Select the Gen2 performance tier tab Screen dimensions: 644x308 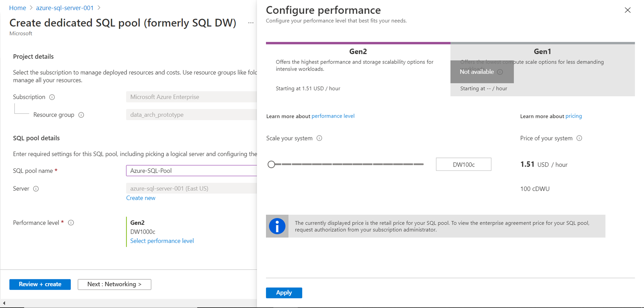357,51
